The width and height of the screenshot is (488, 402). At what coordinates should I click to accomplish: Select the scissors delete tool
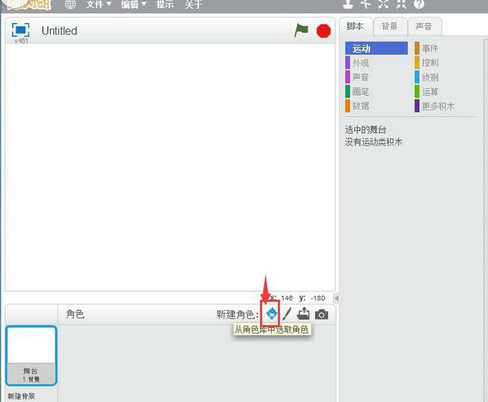366,4
